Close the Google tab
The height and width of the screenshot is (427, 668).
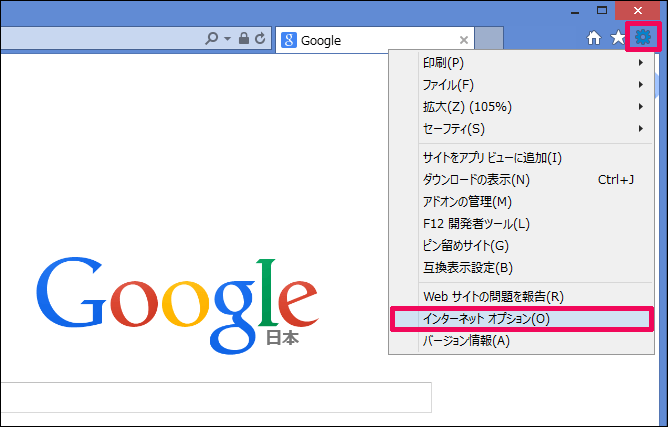click(464, 40)
